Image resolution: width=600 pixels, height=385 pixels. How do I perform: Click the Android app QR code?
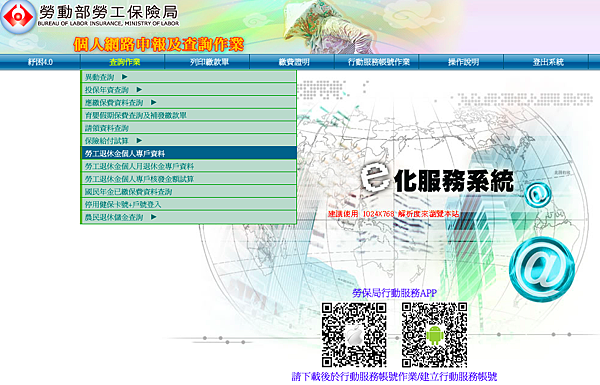(434, 335)
